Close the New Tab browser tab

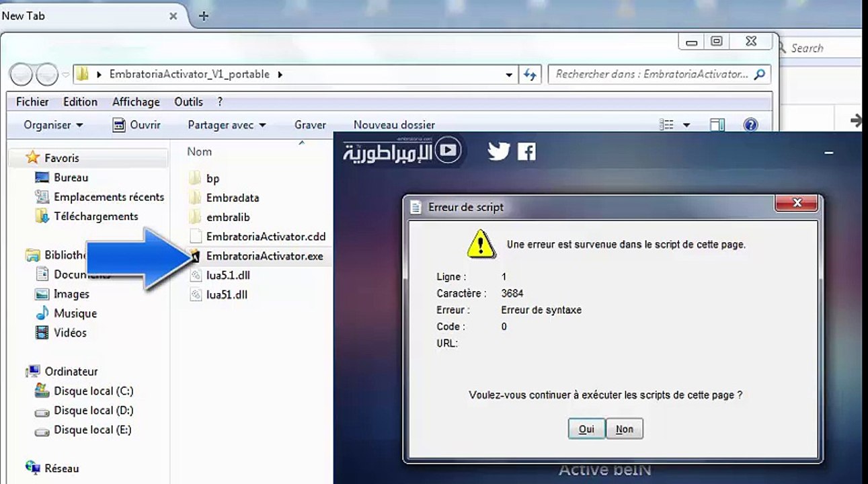(173, 16)
